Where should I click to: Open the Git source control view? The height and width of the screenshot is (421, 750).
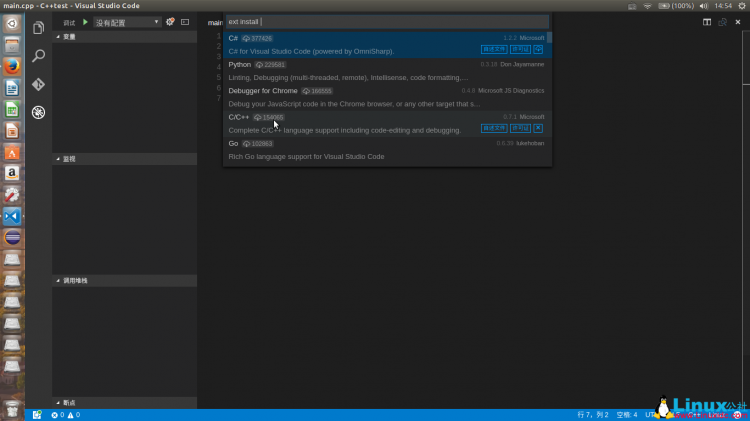tap(38, 84)
